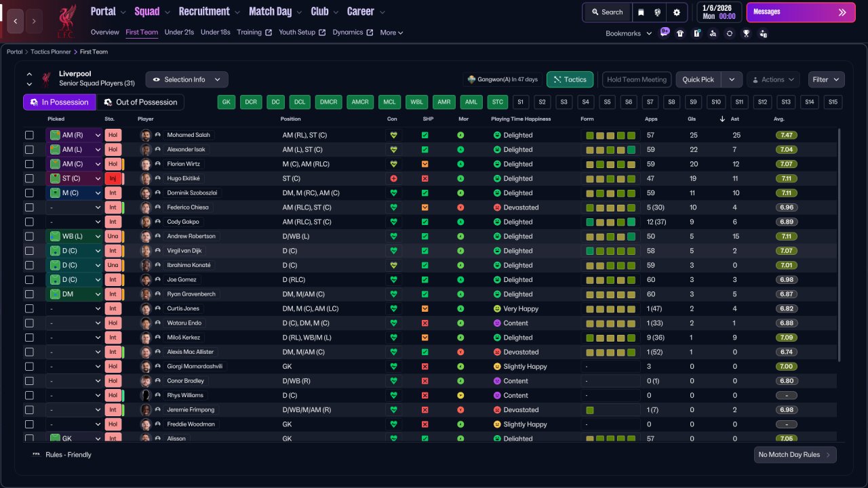The height and width of the screenshot is (488, 868).
Task: Click Hugo Ekitiké's red injury condition icon
Action: point(393,178)
